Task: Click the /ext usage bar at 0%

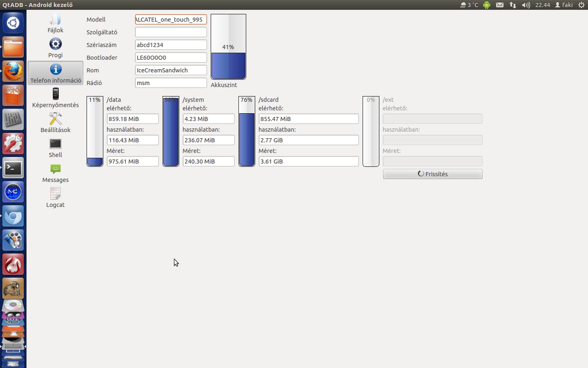Action: tap(371, 131)
